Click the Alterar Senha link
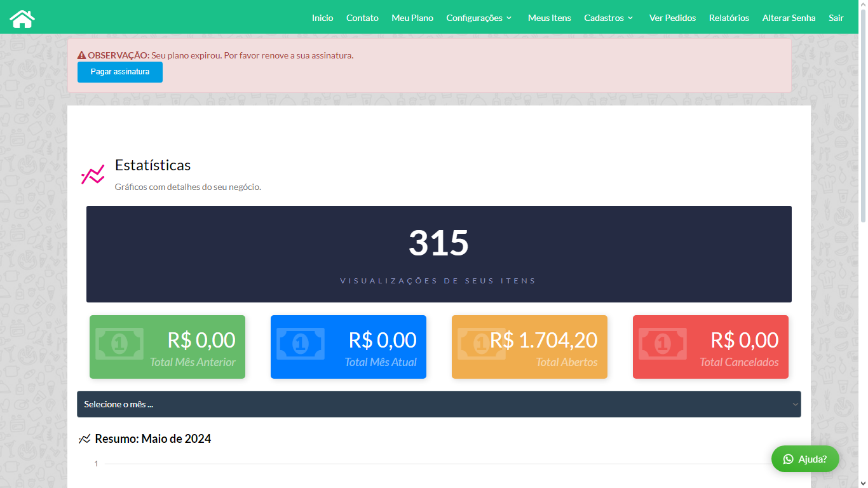This screenshot has height=488, width=868. [789, 18]
